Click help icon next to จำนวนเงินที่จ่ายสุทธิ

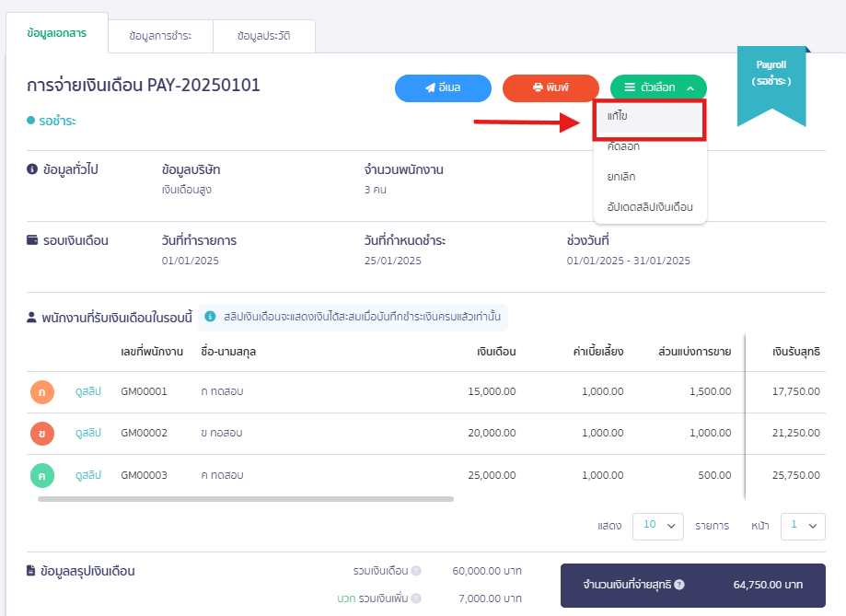click(x=678, y=585)
